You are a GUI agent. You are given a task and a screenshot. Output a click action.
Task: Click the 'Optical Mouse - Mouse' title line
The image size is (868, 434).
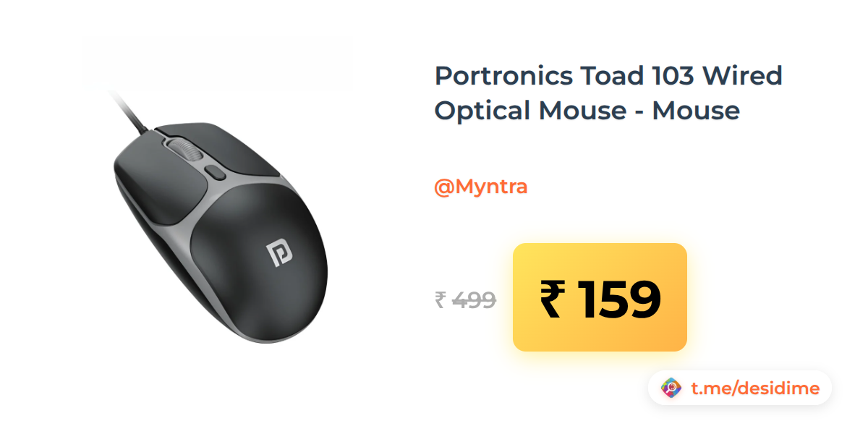[x=587, y=111]
